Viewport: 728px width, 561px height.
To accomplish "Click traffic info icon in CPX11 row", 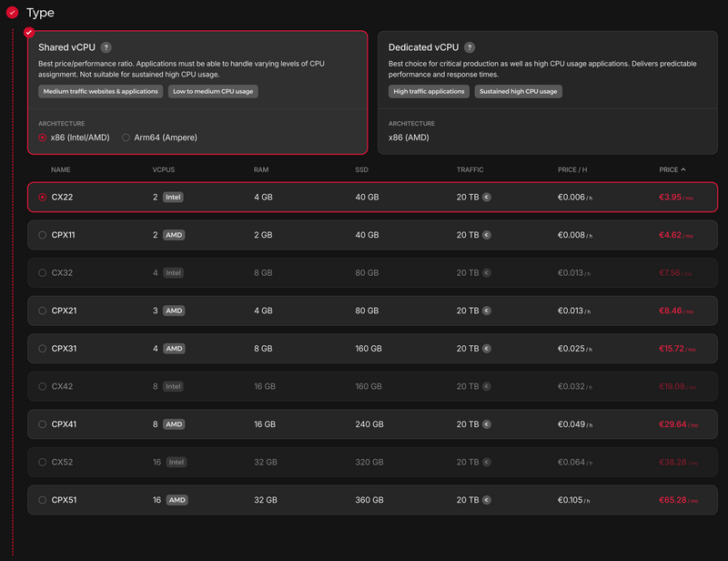I will click(x=487, y=235).
